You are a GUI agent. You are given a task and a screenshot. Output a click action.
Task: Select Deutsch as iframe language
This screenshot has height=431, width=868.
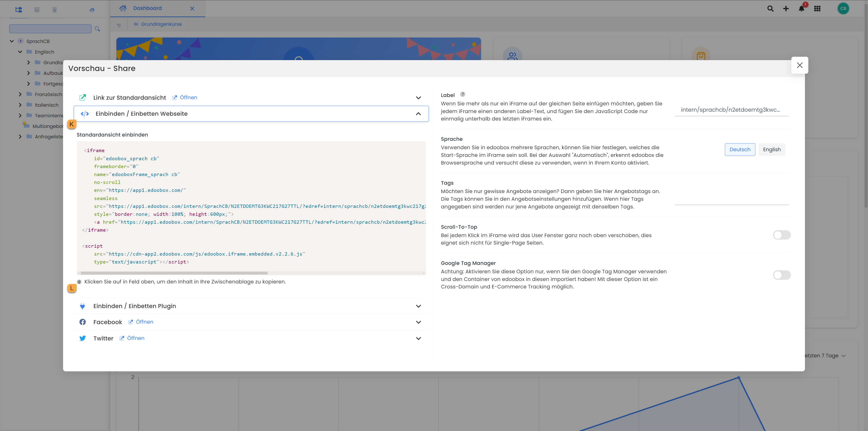point(740,149)
